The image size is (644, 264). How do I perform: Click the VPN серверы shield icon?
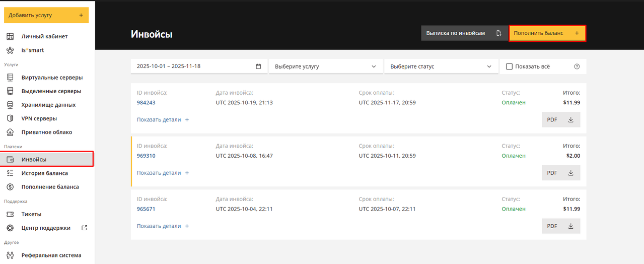coord(10,118)
